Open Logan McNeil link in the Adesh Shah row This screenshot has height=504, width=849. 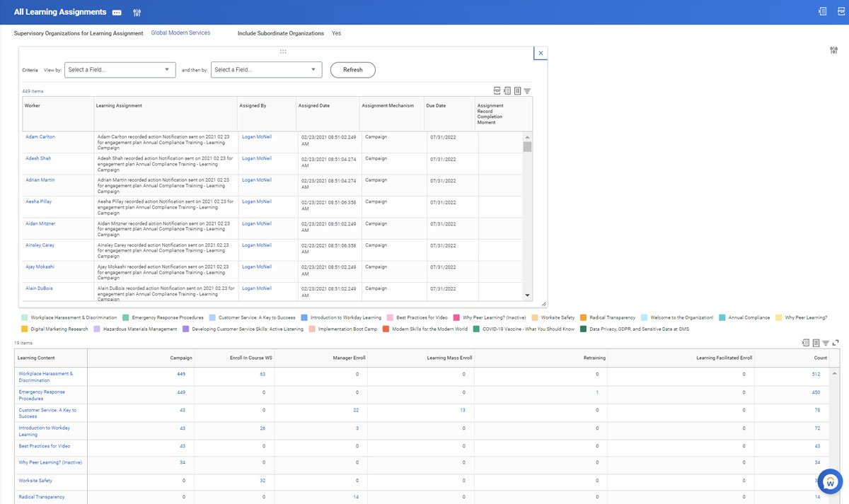(257, 158)
